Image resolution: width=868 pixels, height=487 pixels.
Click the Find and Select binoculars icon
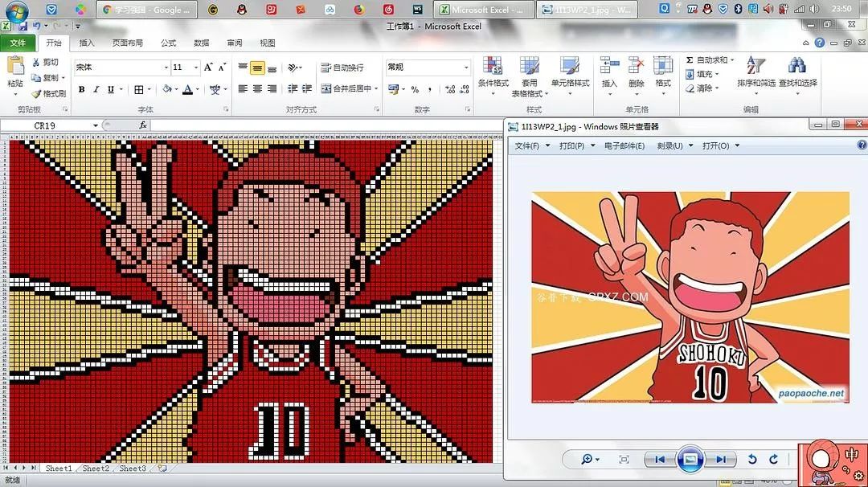click(797, 66)
